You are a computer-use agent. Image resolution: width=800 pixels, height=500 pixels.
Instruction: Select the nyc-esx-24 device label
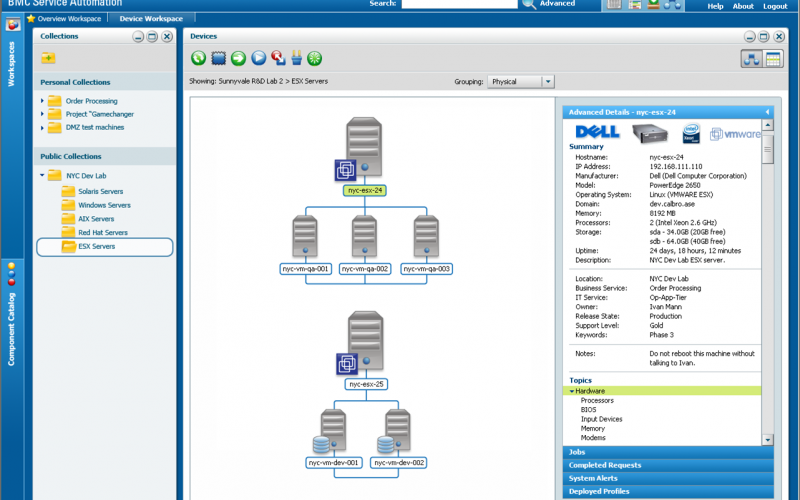pos(365,190)
